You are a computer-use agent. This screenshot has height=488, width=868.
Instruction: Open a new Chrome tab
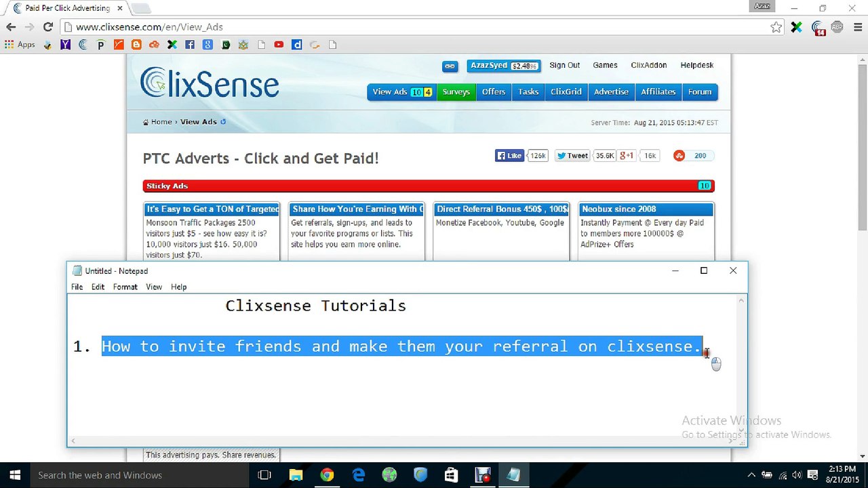click(140, 8)
